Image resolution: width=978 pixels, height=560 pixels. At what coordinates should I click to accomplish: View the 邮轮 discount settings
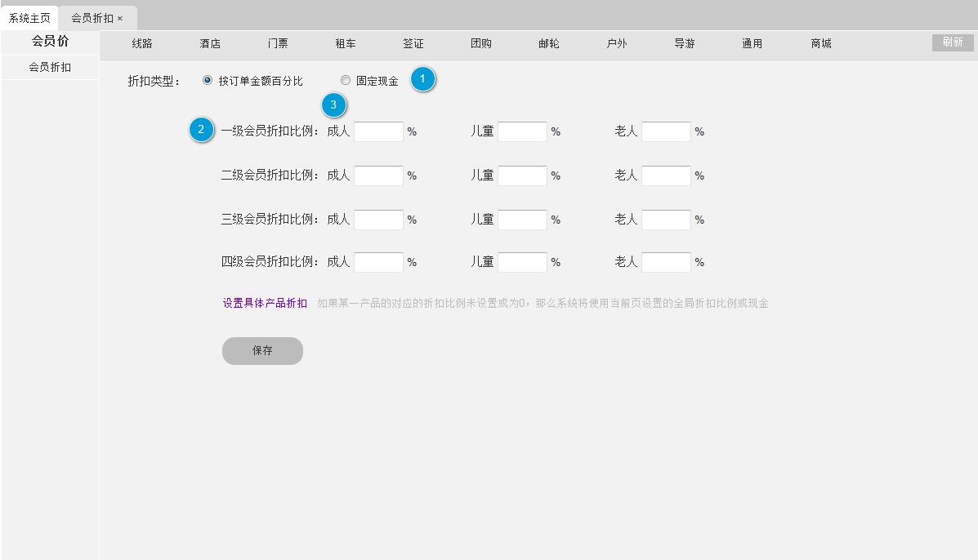[548, 44]
